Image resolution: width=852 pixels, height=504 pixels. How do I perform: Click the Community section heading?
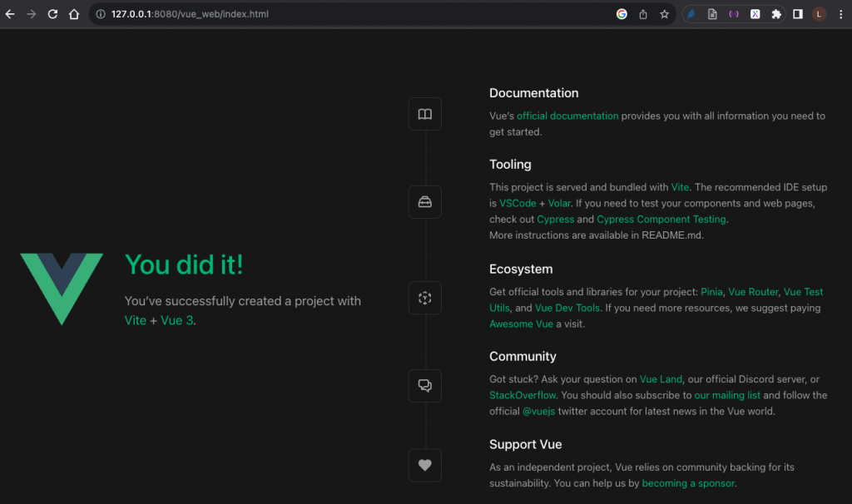pos(523,356)
